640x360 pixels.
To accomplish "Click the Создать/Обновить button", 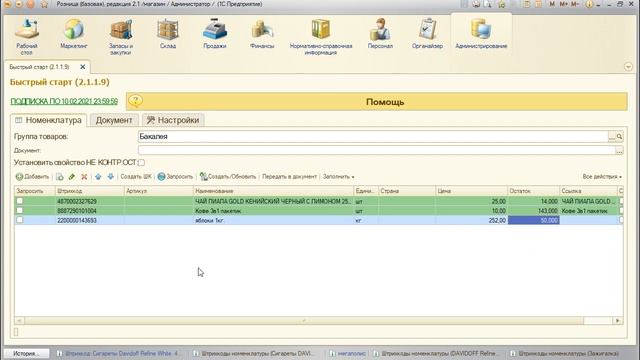I will click(x=228, y=177).
